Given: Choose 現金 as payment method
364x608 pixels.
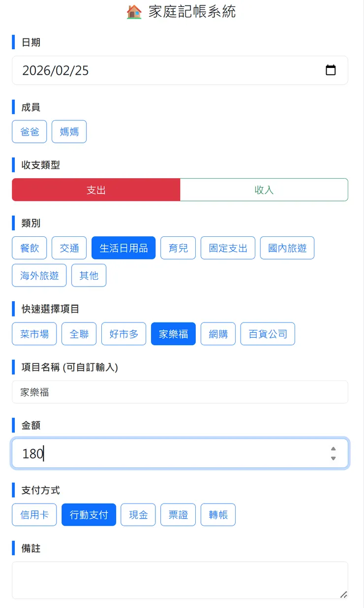Looking at the screenshot, I should tap(138, 514).
